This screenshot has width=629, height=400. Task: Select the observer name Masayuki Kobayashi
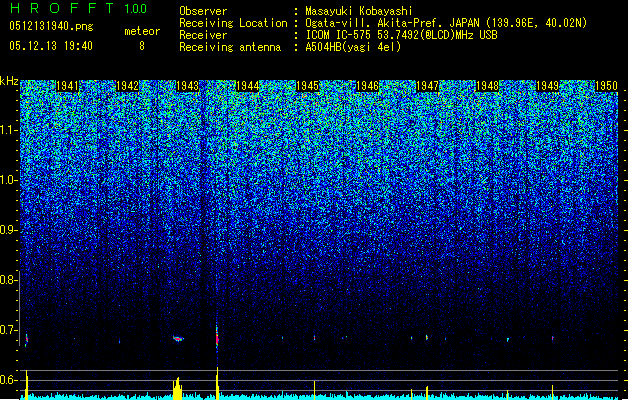(x=359, y=11)
